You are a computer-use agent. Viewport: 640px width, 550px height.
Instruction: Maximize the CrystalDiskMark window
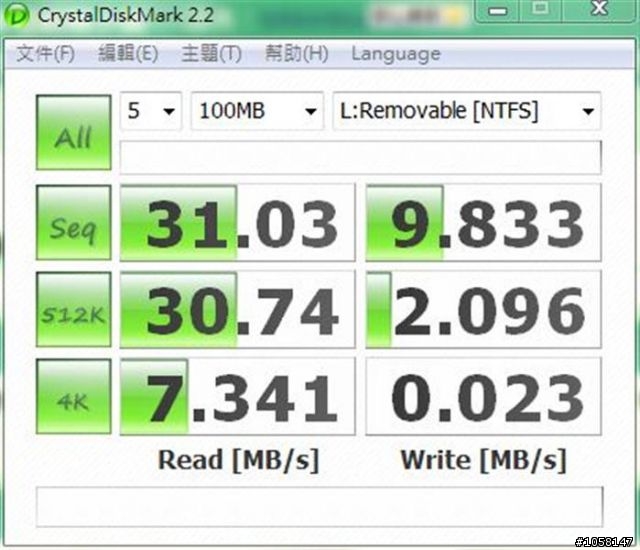pos(540,9)
